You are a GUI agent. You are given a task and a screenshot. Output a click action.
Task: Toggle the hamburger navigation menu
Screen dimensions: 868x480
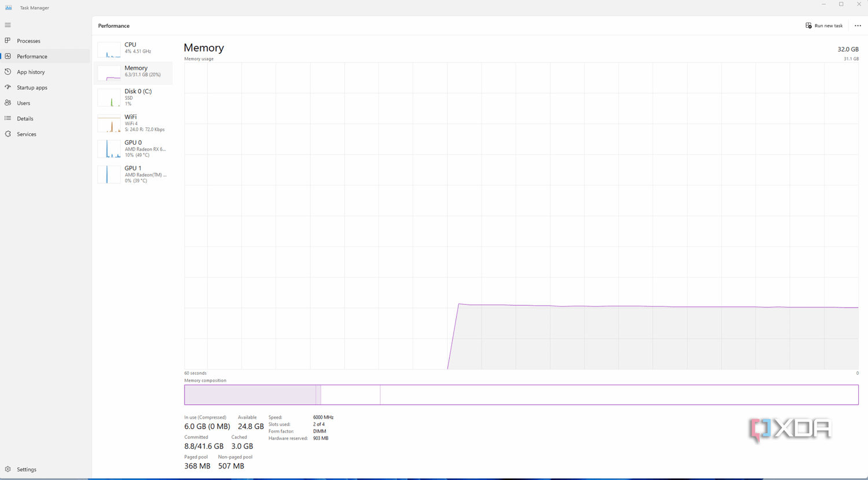point(8,25)
